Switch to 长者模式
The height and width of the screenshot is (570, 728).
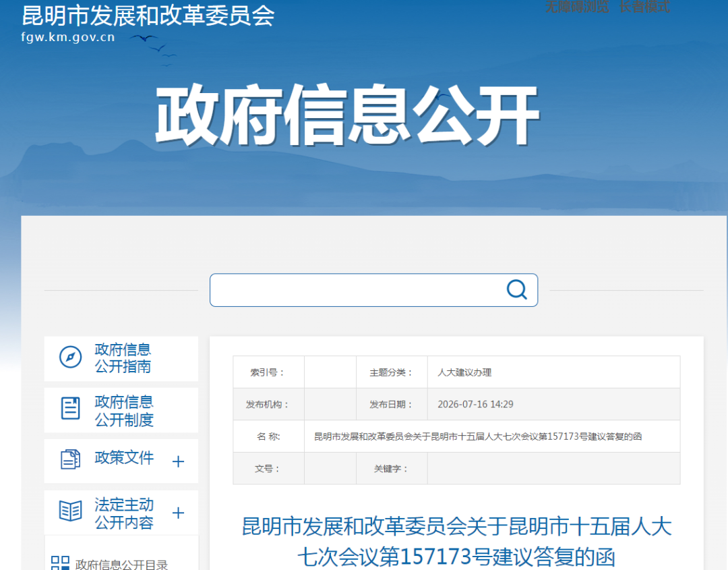click(644, 7)
